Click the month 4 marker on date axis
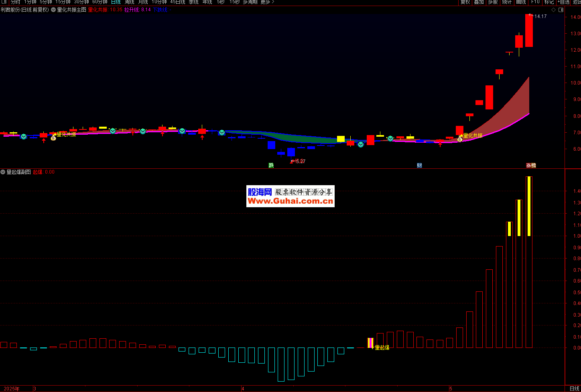 pyautogui.click(x=243, y=389)
